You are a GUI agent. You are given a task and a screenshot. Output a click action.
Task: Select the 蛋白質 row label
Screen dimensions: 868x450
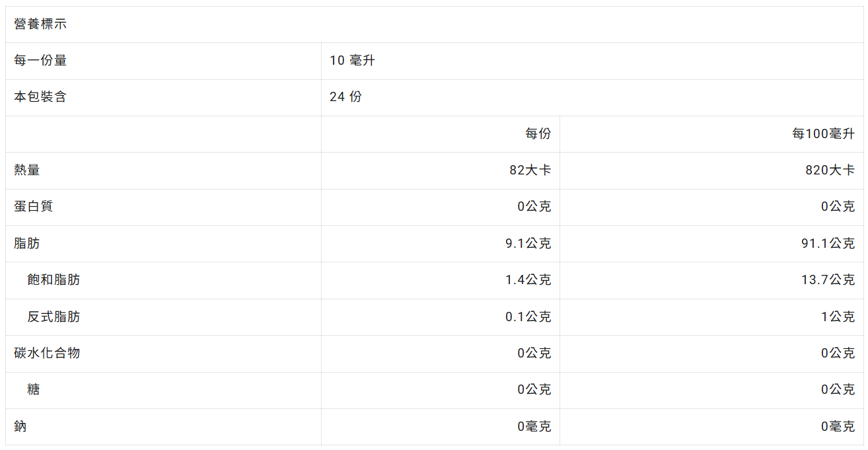coord(34,207)
